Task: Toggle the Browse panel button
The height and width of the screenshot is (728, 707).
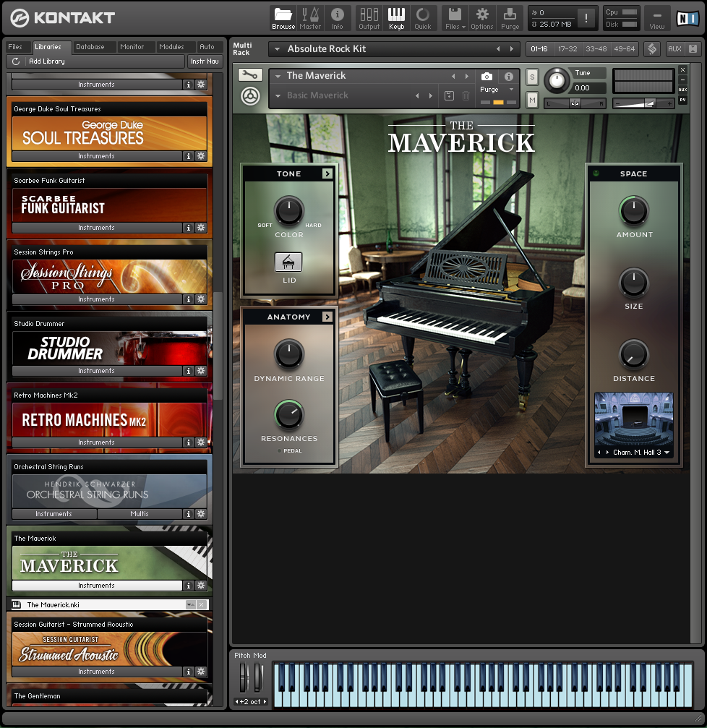Action: (283, 19)
